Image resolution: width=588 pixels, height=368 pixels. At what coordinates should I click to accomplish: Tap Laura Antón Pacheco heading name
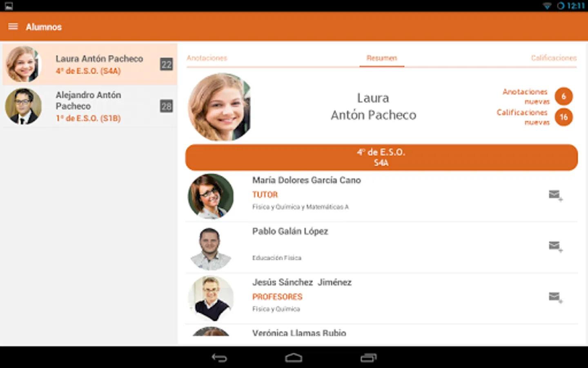(373, 107)
